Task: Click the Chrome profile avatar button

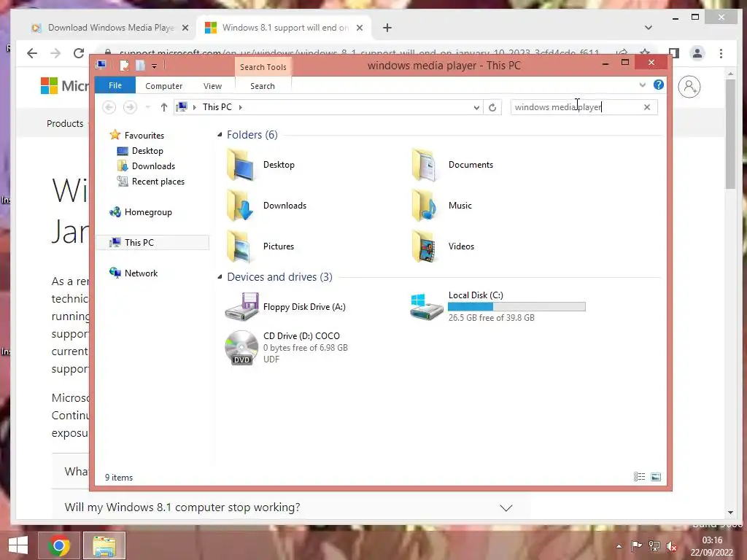Action: pos(697,52)
